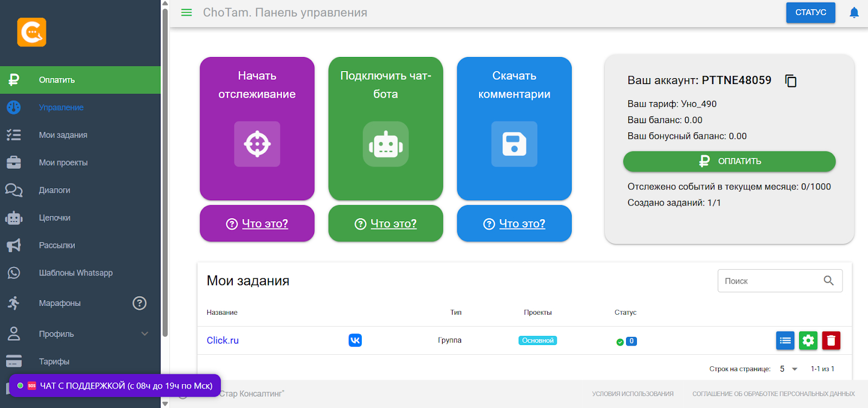Viewport: 868px width, 408px height.
Task: Click the Группа type cell
Action: pyautogui.click(x=450, y=340)
